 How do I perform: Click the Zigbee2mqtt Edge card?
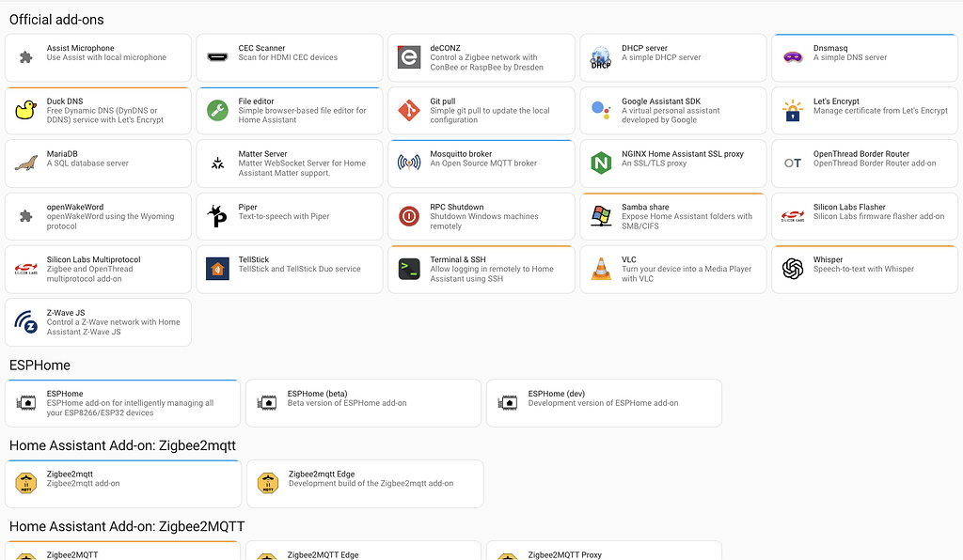click(x=363, y=483)
